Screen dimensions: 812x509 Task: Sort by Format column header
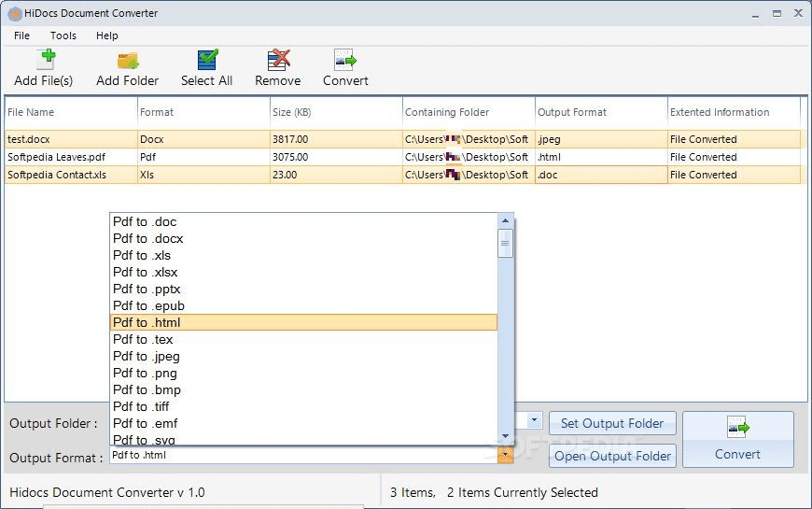[203, 112]
